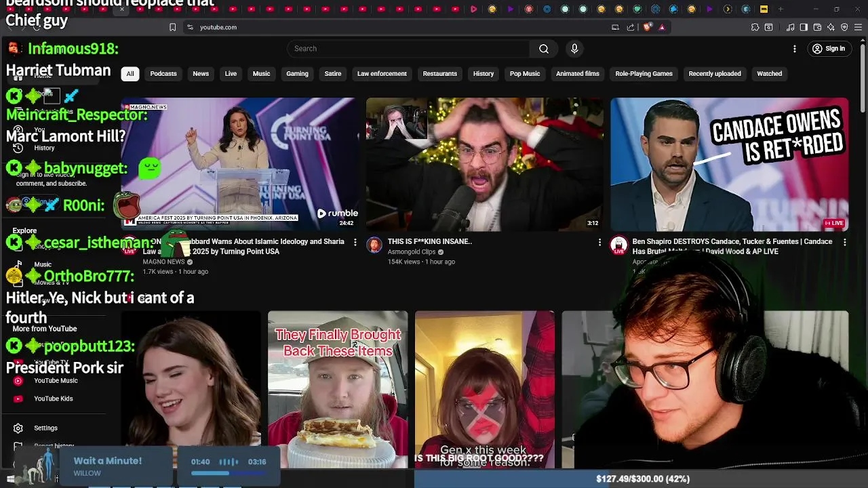
Task: Open YouTube Kids sidebar link text
Action: click(x=53, y=399)
